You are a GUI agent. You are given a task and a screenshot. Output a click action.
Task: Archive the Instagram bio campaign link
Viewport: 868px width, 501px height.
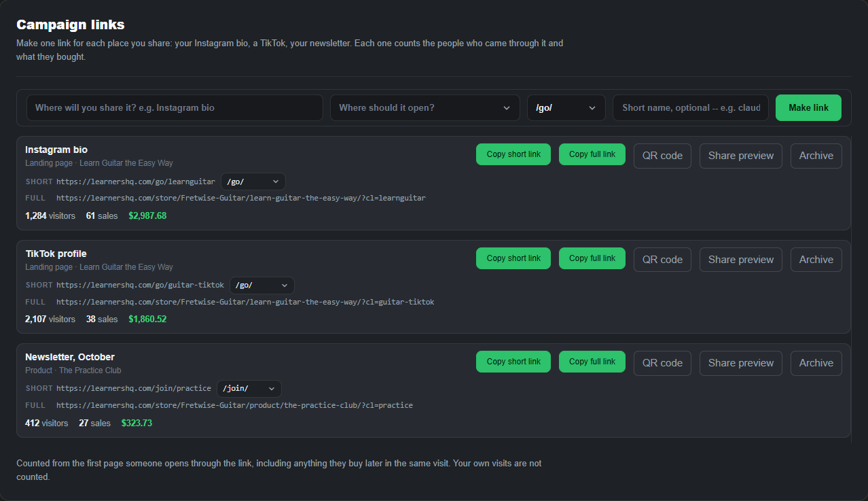(x=816, y=156)
